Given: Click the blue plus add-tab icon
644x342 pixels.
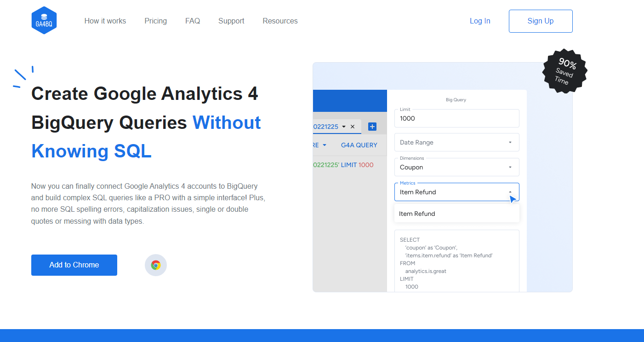Looking at the screenshot, I should pyautogui.click(x=372, y=127).
